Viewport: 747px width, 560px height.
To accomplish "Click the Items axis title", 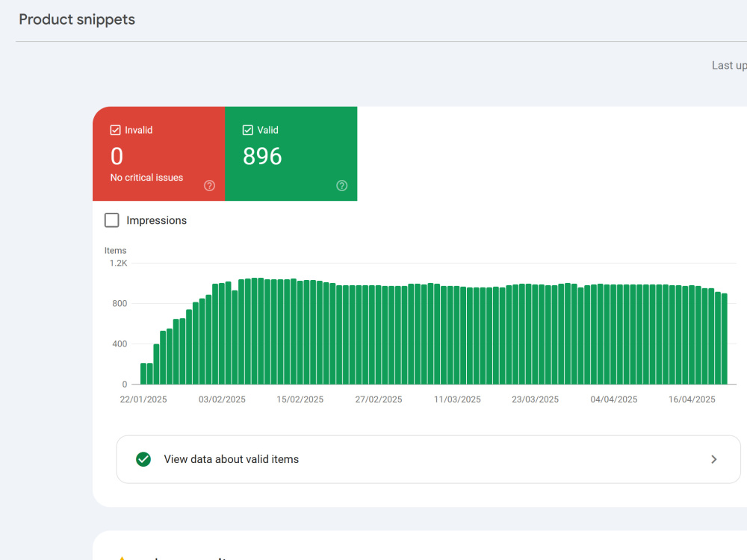I will [x=115, y=250].
